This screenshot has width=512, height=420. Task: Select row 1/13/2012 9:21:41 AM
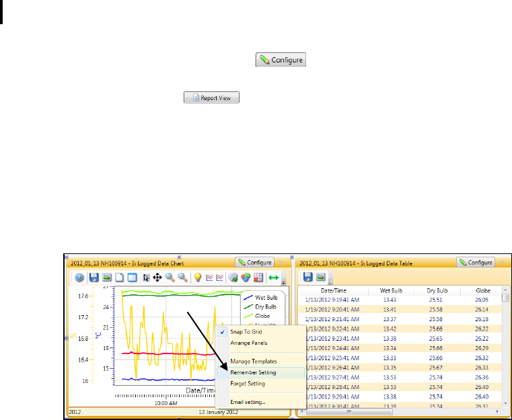(400, 319)
